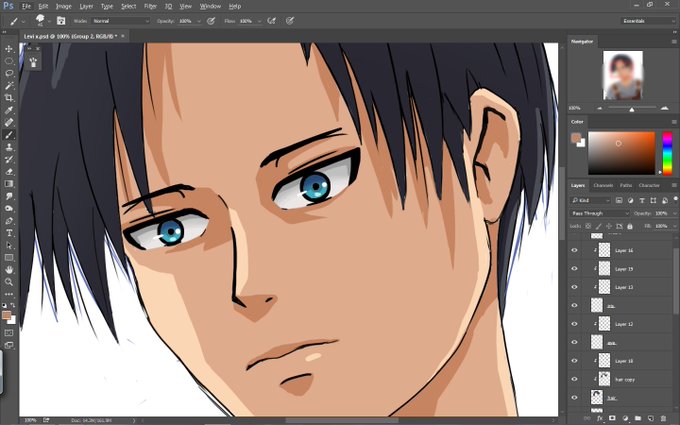Select the Move tool
Screen dimensions: 680x425
pyautogui.click(x=9, y=49)
